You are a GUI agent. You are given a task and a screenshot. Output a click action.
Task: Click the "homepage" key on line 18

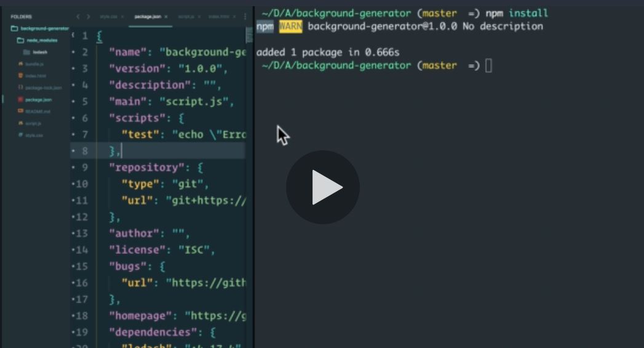pyautogui.click(x=140, y=315)
